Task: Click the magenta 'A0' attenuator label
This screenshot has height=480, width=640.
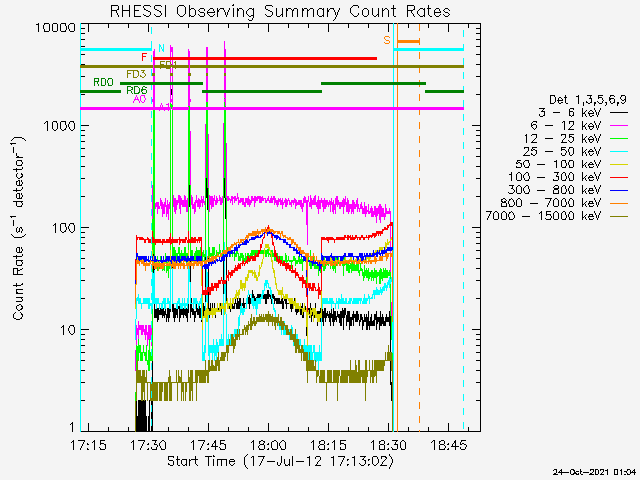Action: (140, 99)
